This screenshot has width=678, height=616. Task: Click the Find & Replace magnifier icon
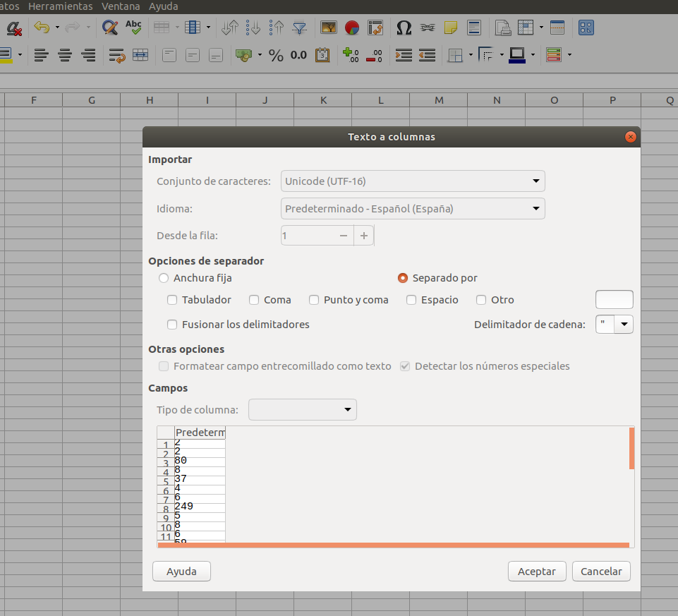click(x=110, y=28)
